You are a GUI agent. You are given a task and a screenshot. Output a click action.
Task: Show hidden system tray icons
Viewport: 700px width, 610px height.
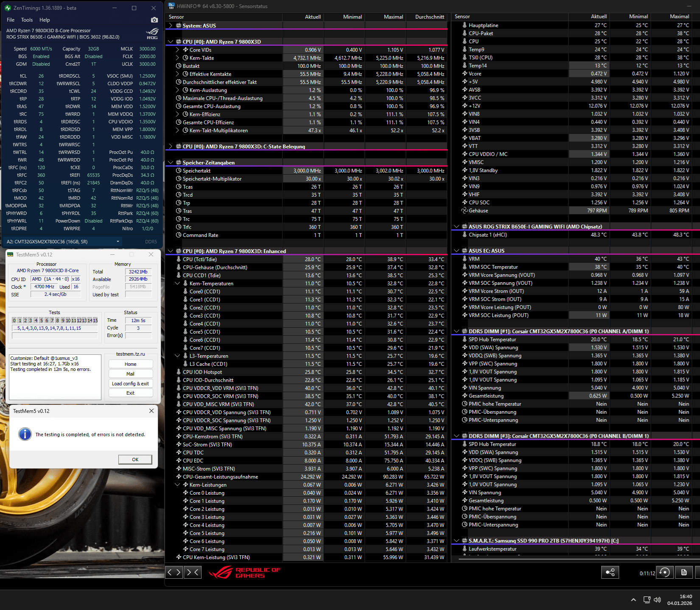click(633, 600)
